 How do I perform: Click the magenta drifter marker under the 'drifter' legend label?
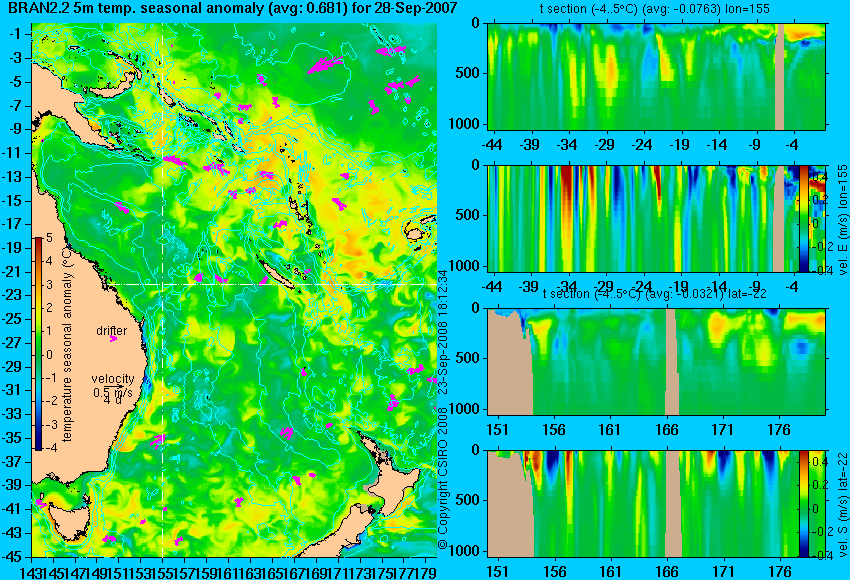point(113,339)
